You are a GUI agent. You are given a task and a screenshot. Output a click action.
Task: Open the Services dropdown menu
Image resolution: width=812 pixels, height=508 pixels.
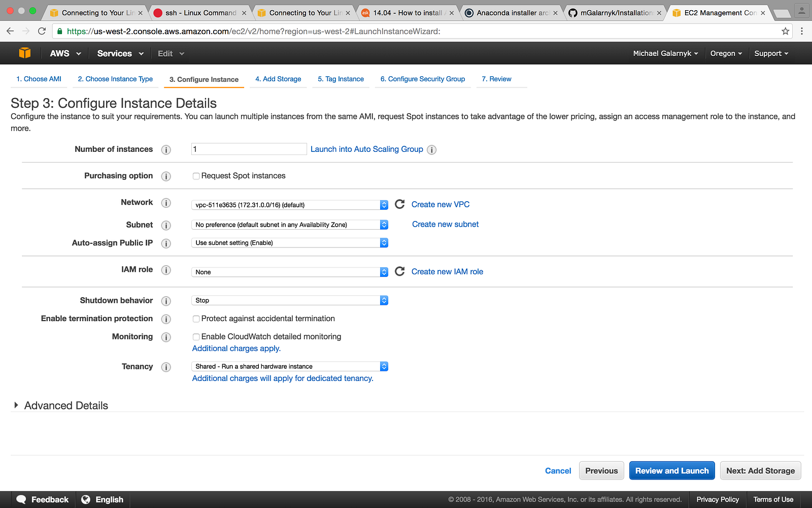coord(120,53)
